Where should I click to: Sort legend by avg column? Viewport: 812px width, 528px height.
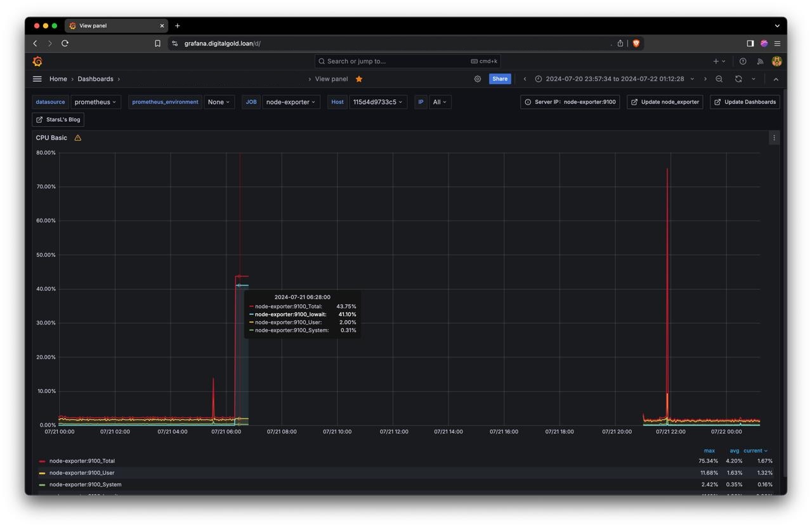coord(734,451)
